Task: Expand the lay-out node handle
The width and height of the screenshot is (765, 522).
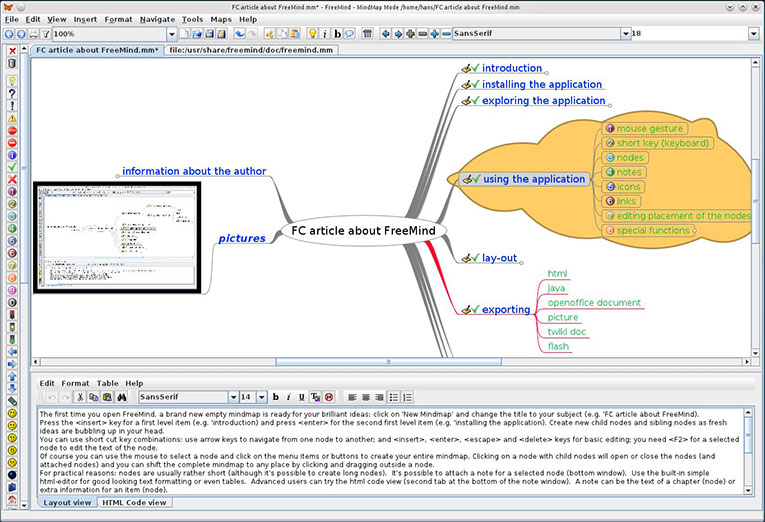Action: [x=521, y=263]
